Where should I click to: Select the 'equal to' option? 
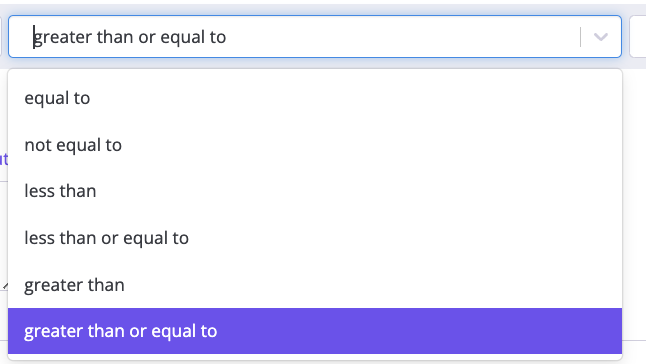(x=315, y=98)
